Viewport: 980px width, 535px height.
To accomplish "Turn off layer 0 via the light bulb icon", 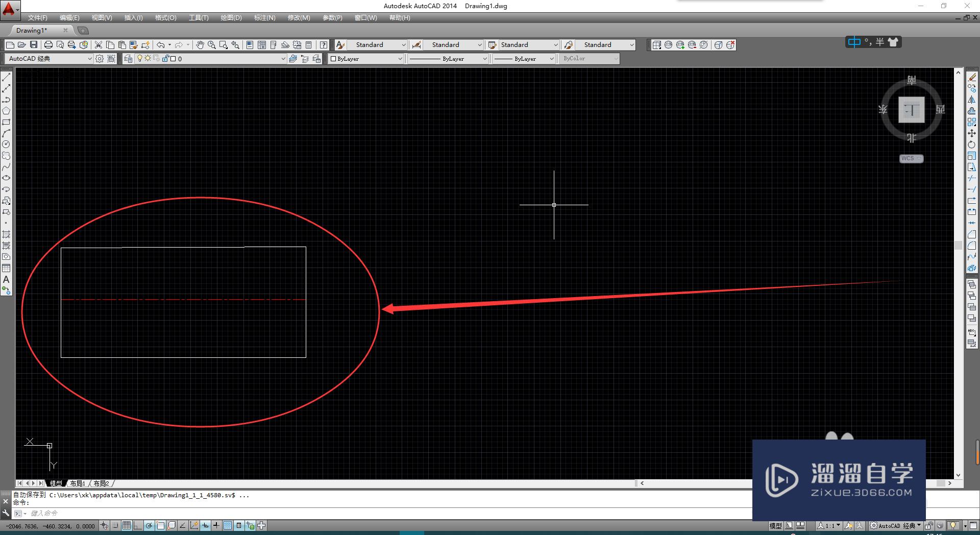I will [x=140, y=58].
